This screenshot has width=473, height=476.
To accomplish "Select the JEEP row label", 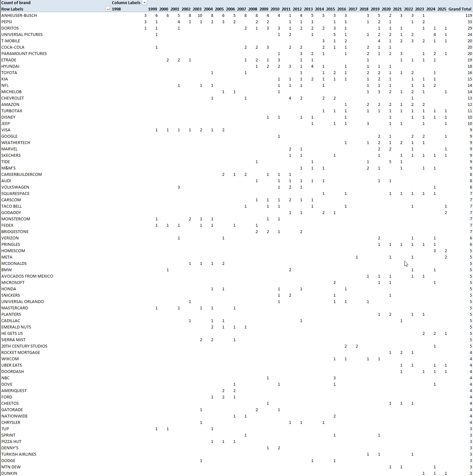I will pyautogui.click(x=5, y=123).
